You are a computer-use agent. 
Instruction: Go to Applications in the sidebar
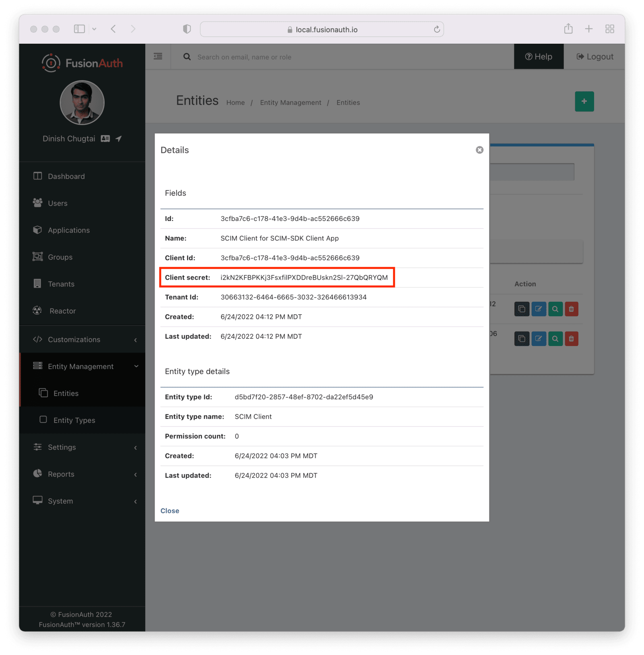[x=69, y=230]
